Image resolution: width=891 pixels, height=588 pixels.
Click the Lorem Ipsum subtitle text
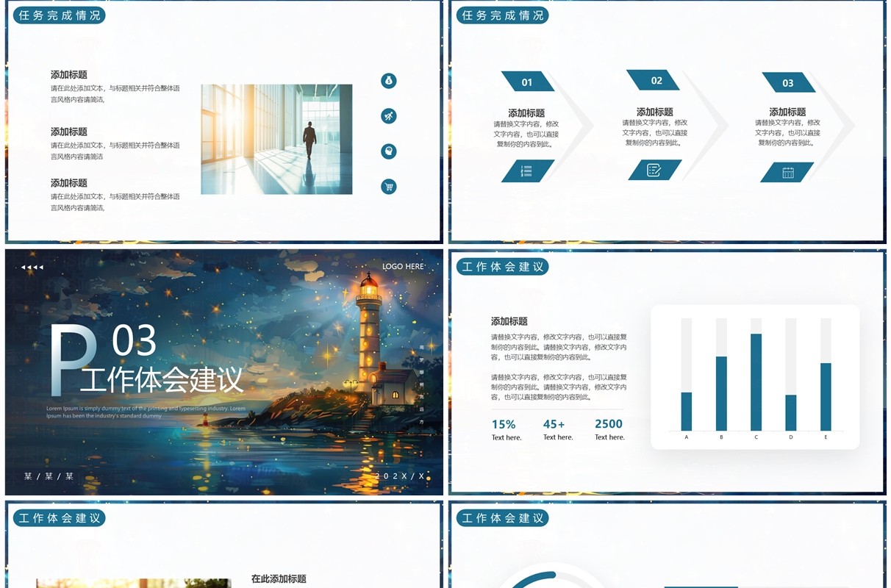point(146,412)
